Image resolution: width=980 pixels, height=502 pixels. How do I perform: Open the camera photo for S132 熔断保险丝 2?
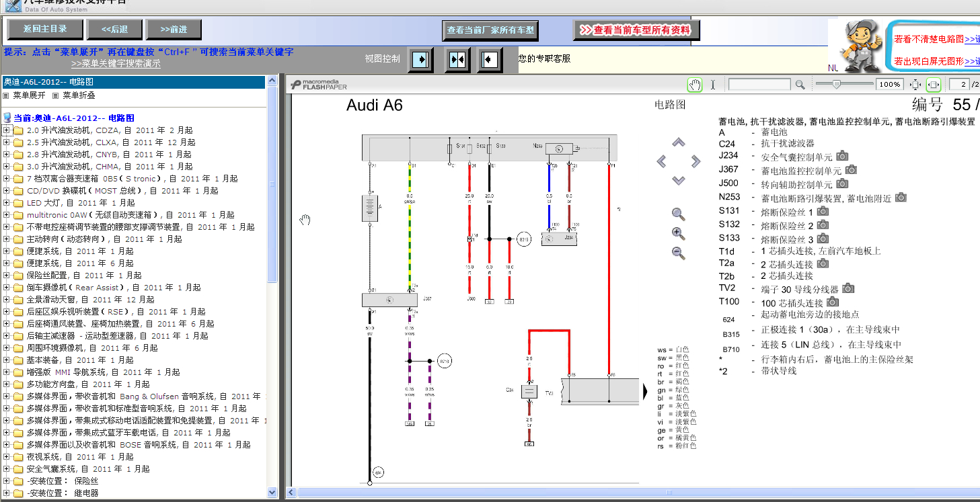(823, 224)
